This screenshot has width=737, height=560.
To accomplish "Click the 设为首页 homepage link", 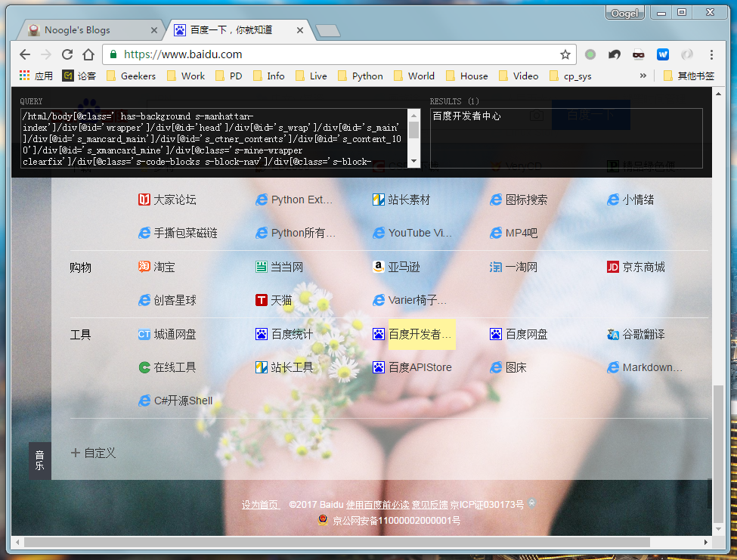I will pos(261,504).
